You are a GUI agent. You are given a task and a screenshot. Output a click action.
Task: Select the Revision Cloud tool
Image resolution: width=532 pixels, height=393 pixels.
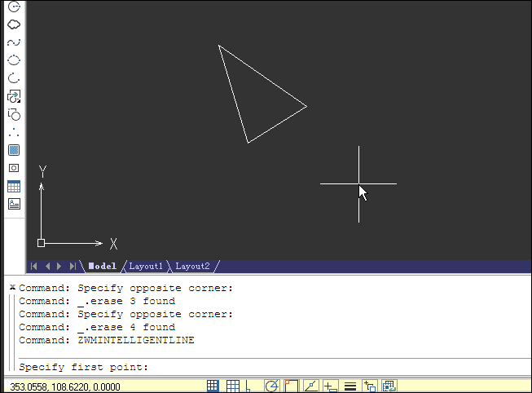pos(14,24)
